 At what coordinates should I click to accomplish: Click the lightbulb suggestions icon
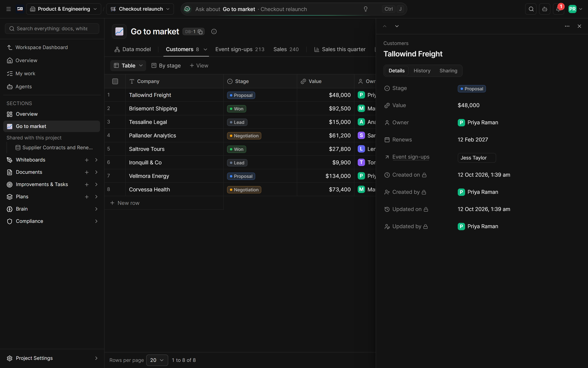tap(365, 9)
